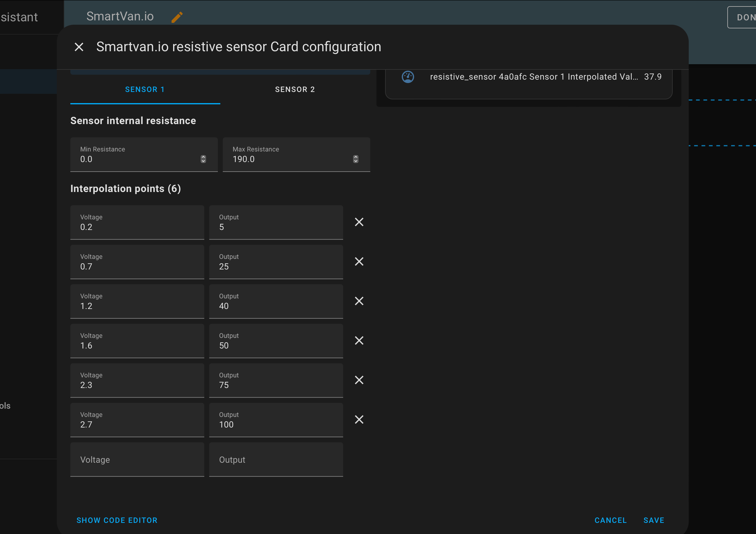Viewport: 756px width, 534px height.
Task: Close the card configuration dialog with X
Action: 79,47
